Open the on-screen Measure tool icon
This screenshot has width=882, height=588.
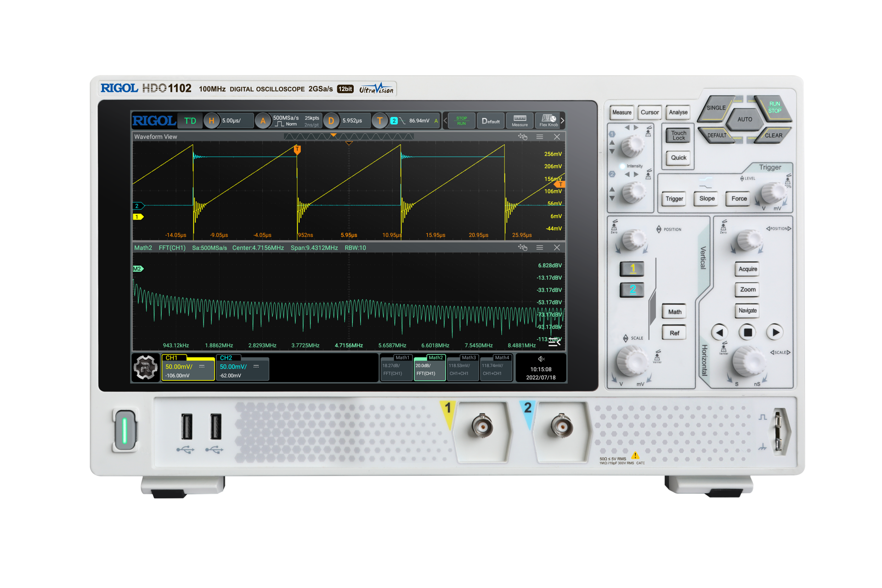[x=520, y=120]
